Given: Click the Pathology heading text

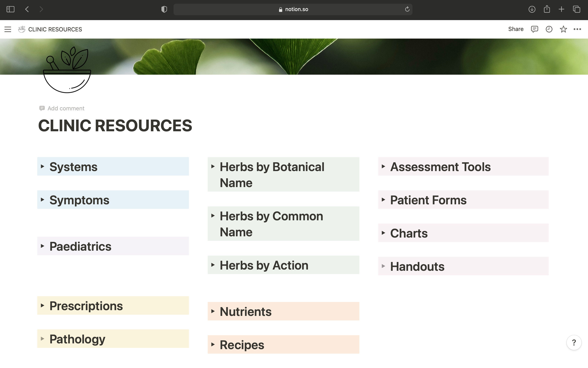Looking at the screenshot, I should (x=77, y=339).
